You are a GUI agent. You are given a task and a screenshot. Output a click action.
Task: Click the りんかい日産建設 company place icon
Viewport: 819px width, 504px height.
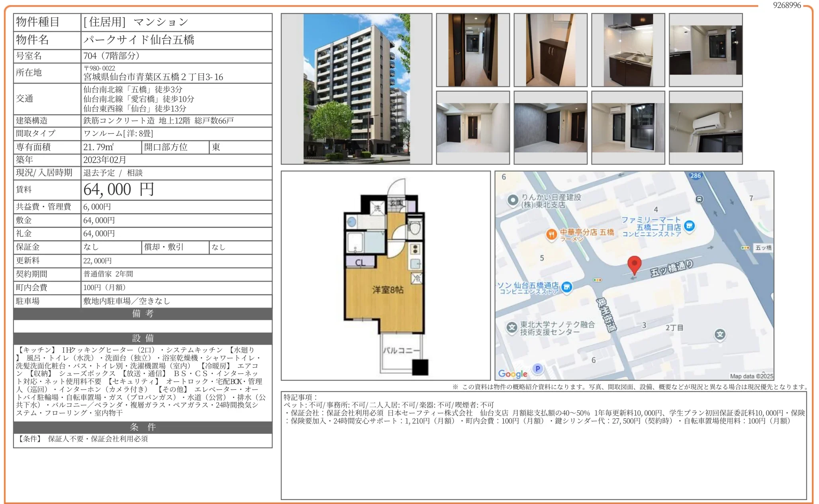coord(513,200)
